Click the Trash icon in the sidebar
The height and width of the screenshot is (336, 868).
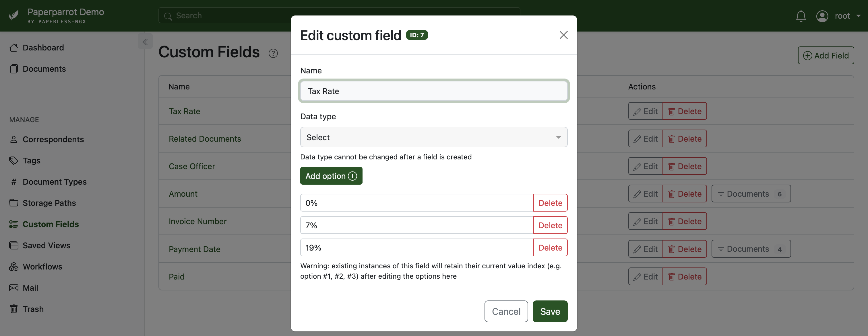click(x=13, y=309)
